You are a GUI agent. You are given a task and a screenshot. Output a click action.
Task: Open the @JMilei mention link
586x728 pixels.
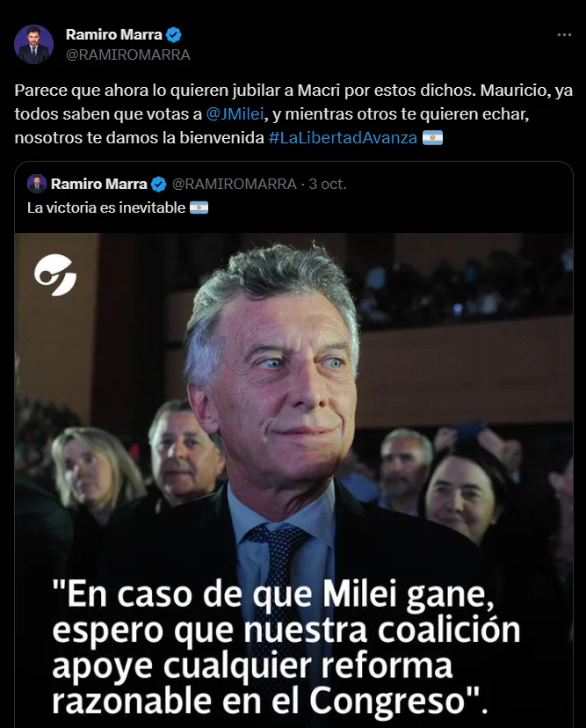click(x=235, y=113)
